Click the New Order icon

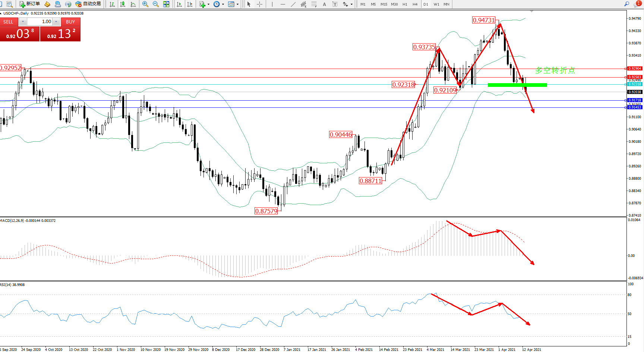point(29,4)
